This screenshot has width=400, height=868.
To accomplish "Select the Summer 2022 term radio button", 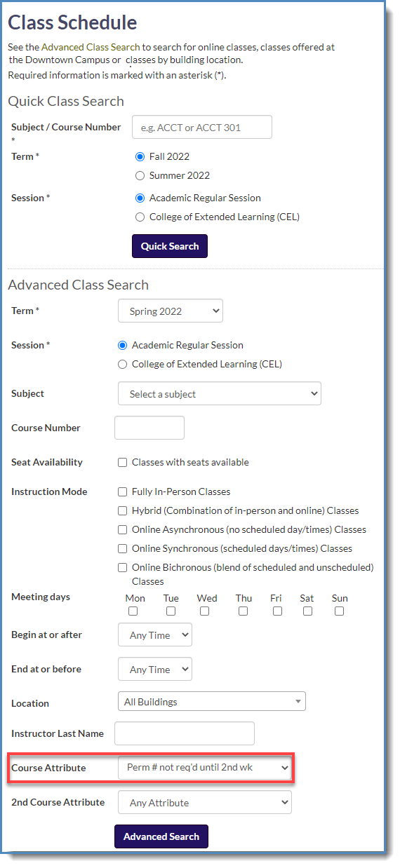I will pos(140,176).
